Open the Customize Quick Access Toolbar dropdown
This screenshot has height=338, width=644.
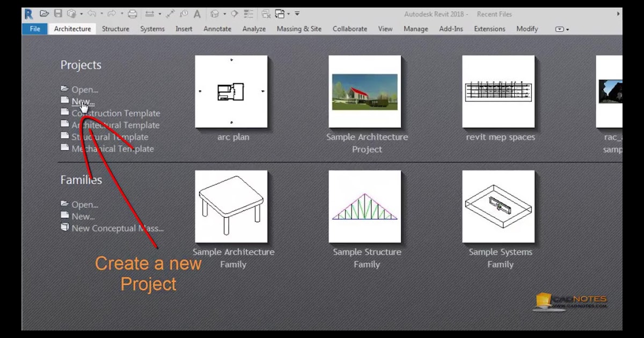click(297, 13)
